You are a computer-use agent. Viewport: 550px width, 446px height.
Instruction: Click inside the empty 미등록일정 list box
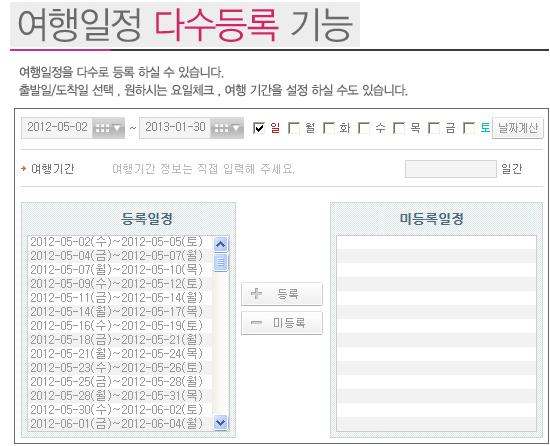point(436,333)
